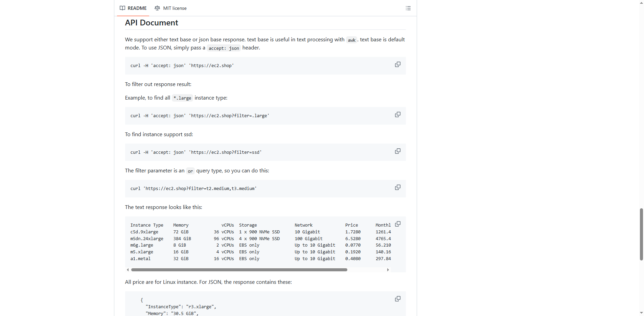Copy the curl accept json command
This screenshot has height=316, width=644.
click(397, 64)
